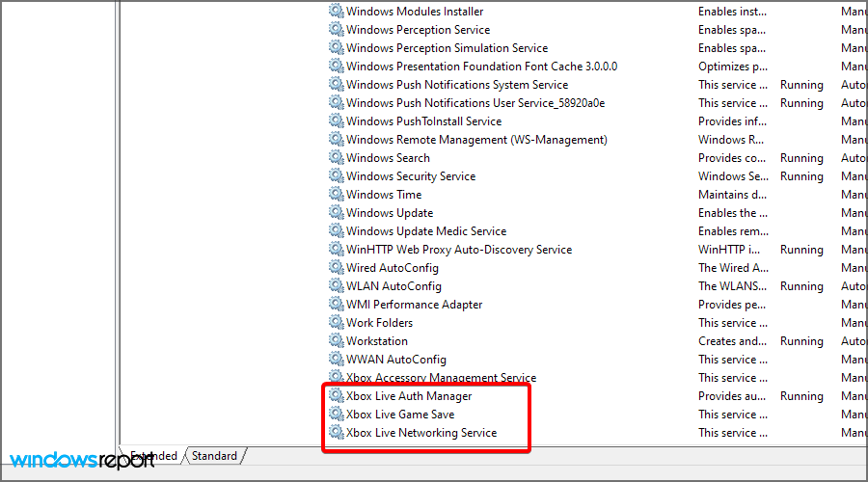Select Windows Remote Management (WS-Management) name
868x482 pixels.
point(476,140)
